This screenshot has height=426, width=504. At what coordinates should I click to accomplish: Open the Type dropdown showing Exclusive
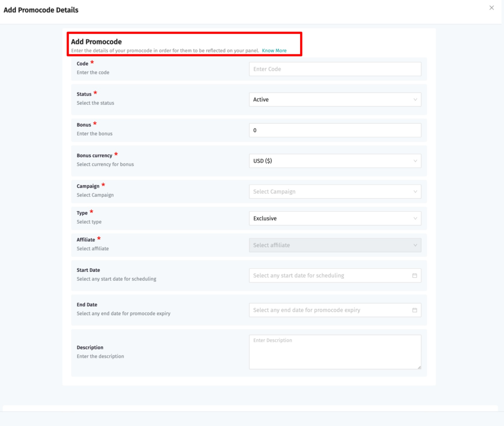335,218
